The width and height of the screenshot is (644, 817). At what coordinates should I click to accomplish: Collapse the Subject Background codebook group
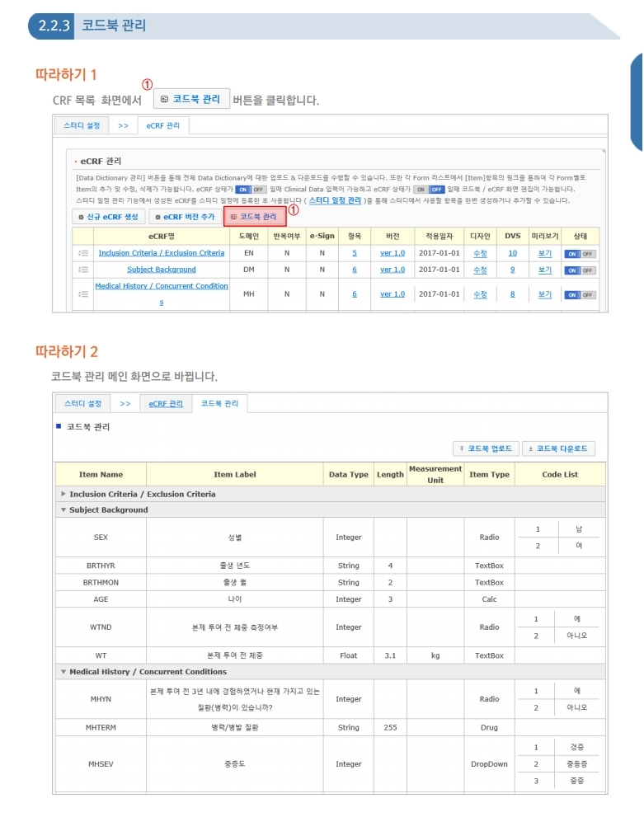tap(63, 510)
